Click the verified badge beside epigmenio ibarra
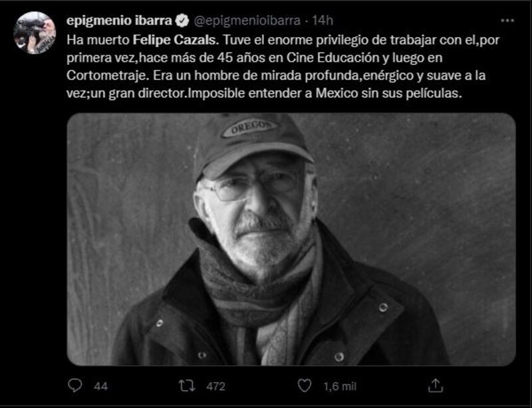This screenshot has width=532, height=408. 182,21
